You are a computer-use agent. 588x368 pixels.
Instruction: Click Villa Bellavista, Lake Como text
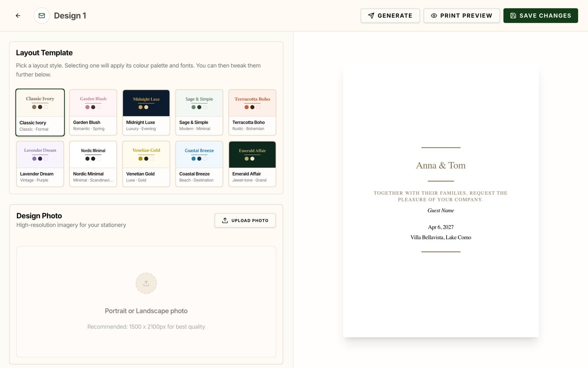click(x=441, y=237)
